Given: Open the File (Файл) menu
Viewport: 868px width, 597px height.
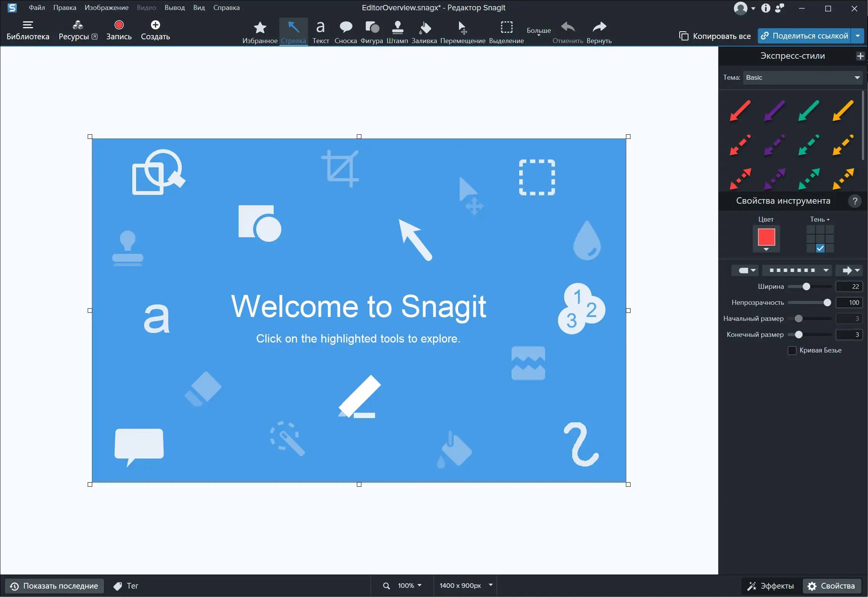Looking at the screenshot, I should pos(37,8).
